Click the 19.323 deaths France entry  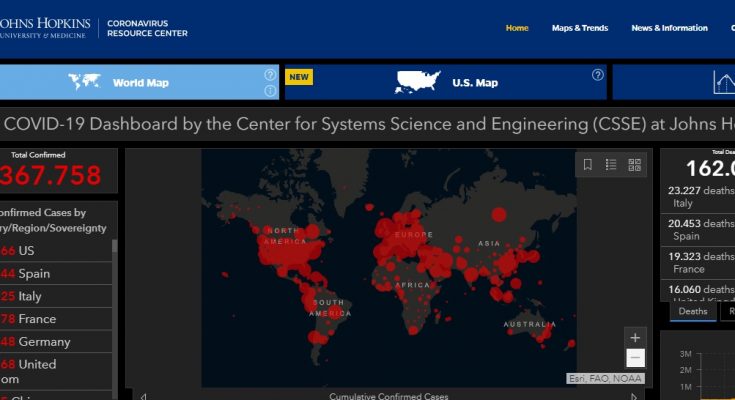(x=698, y=263)
